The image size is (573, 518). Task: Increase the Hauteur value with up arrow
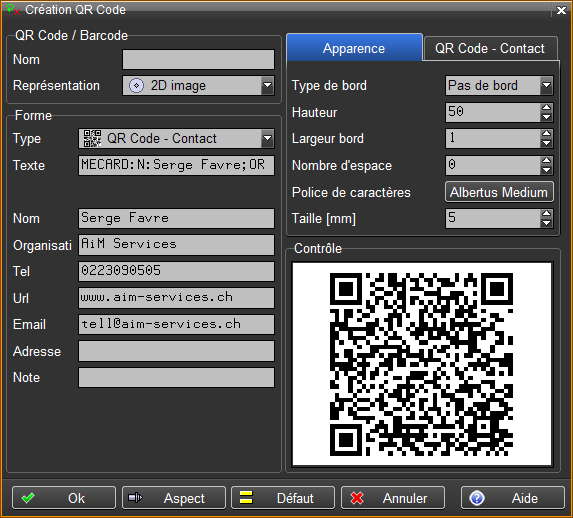(546, 107)
